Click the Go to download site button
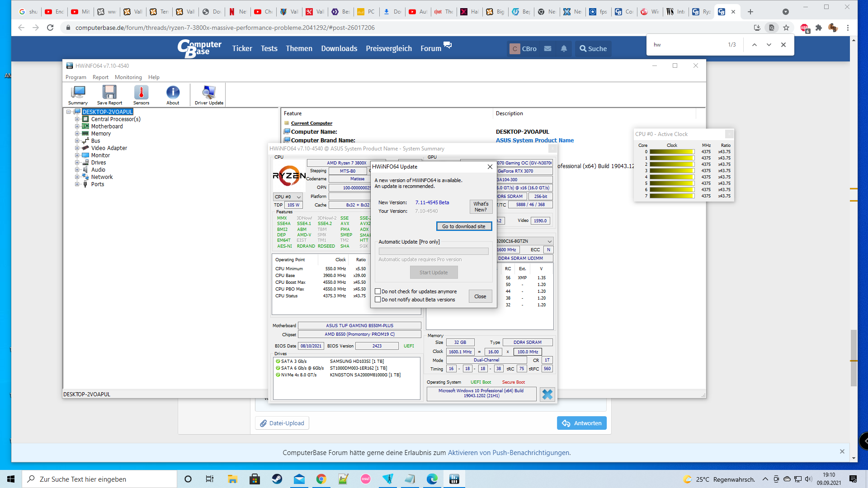The width and height of the screenshot is (868, 488). [x=464, y=226]
